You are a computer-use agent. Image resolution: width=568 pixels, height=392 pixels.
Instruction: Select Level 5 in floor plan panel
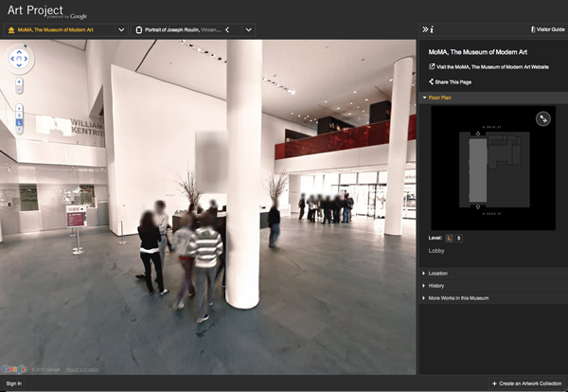point(458,239)
